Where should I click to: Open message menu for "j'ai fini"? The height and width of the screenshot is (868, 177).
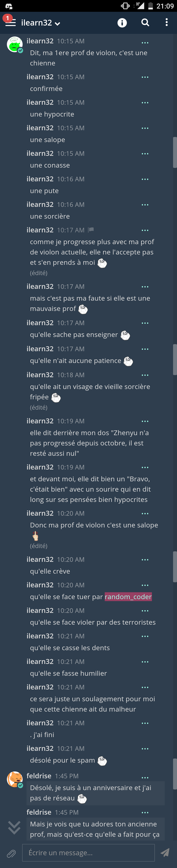pyautogui.click(x=145, y=723)
